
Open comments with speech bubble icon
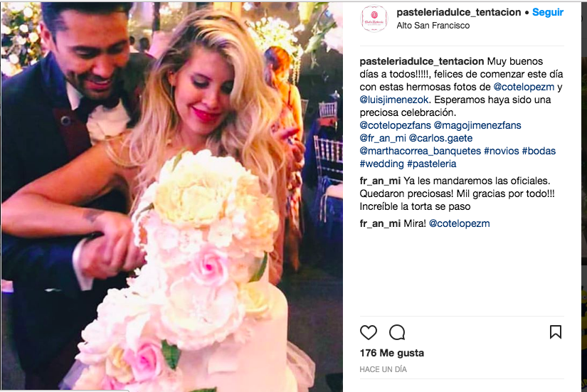397,332
